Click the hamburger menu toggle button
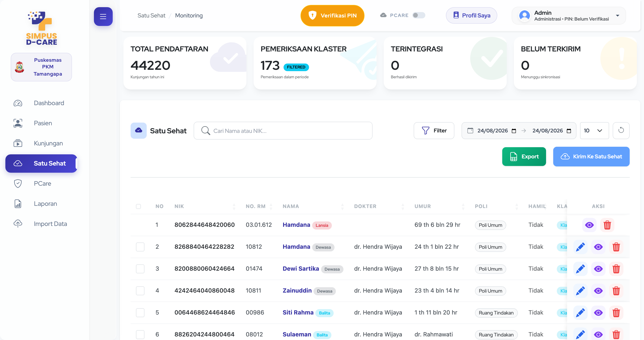Viewport: 644px width, 340px height. tap(103, 17)
